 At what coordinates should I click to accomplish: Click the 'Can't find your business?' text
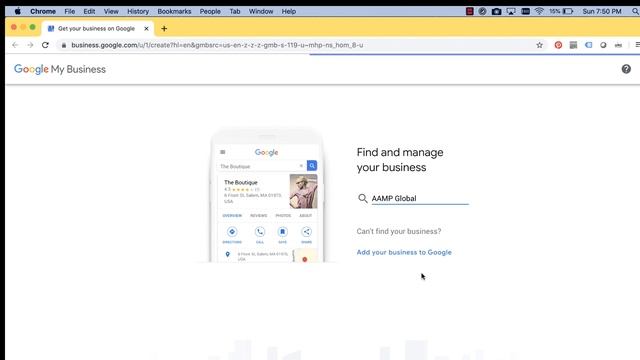[399, 231]
